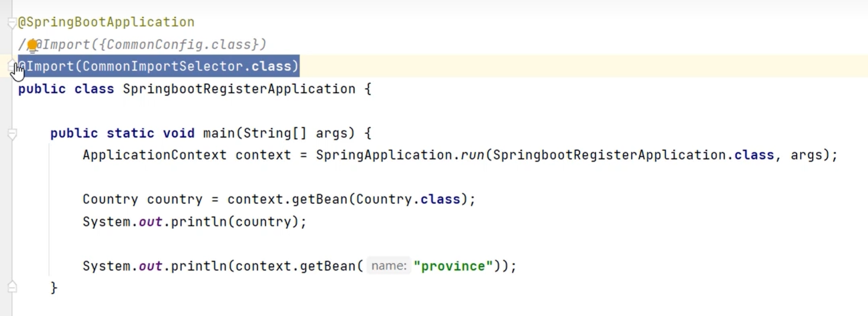The image size is (868, 316).
Task: Click the "province" string literal
Action: tap(453, 266)
